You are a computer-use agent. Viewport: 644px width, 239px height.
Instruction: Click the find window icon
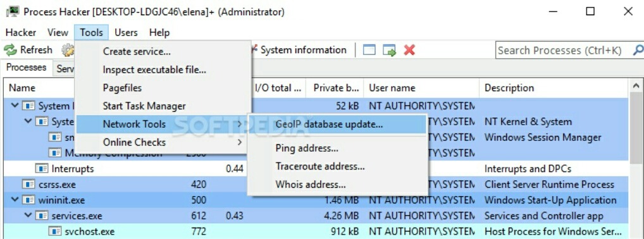tap(369, 50)
